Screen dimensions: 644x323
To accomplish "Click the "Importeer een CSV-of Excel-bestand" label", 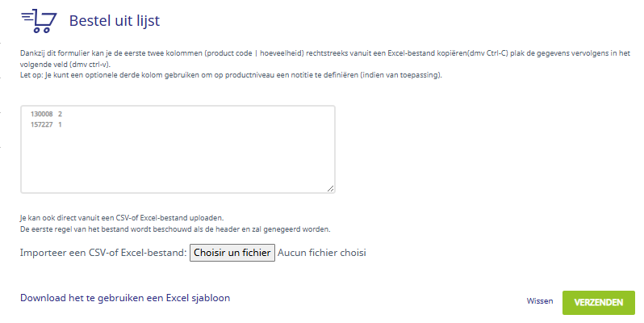I will click(x=102, y=253).
